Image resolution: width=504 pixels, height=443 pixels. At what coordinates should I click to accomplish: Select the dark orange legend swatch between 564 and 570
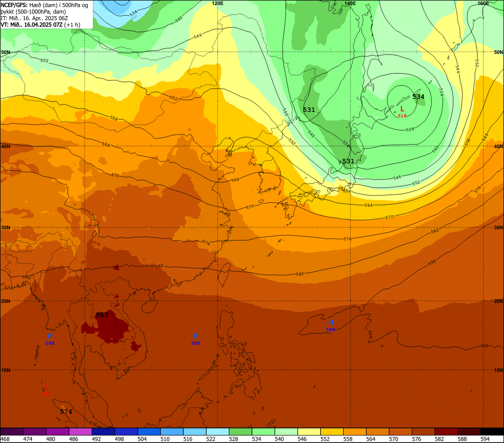pyautogui.click(x=377, y=431)
